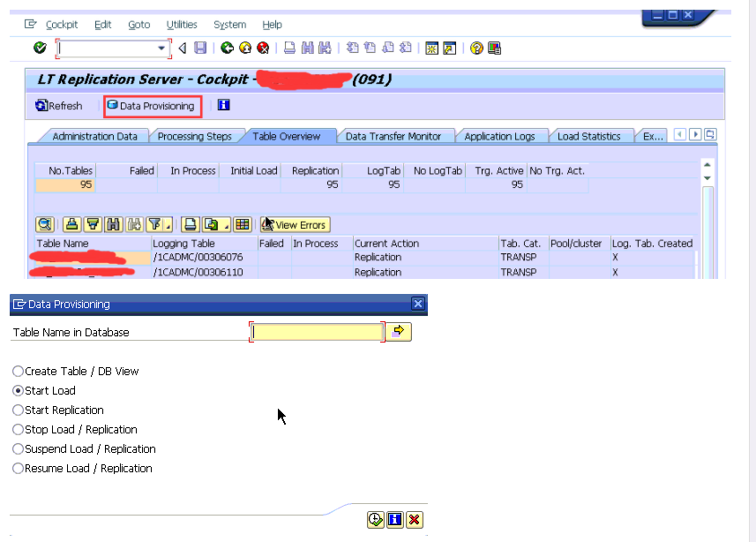The image size is (756, 542).
Task: Click the Find binoculars icon above table list
Action: tap(113, 224)
